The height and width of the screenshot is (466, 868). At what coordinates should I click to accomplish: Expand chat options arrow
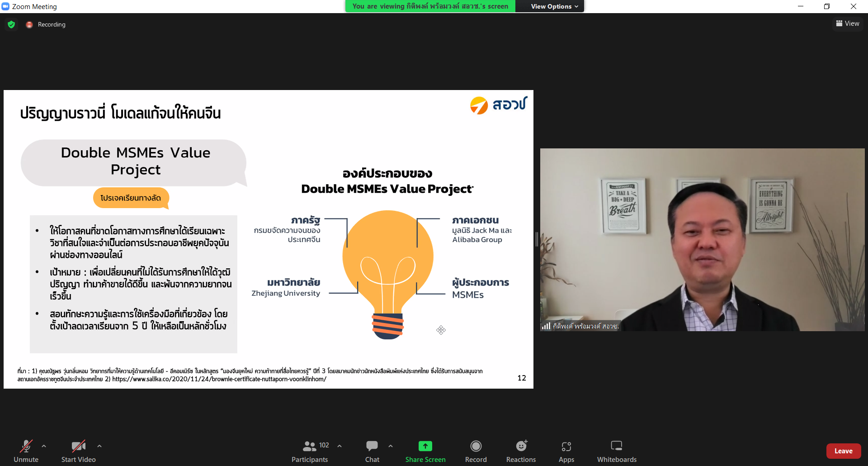coord(391,446)
